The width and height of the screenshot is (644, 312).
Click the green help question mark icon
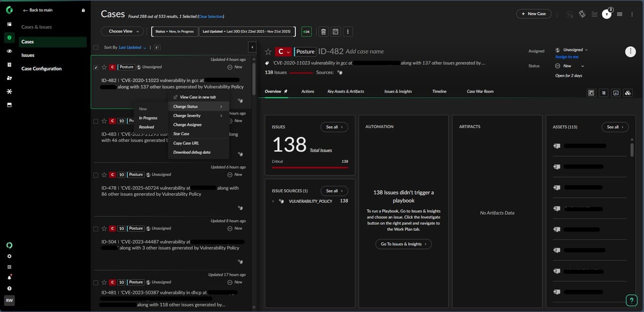[x=631, y=300]
